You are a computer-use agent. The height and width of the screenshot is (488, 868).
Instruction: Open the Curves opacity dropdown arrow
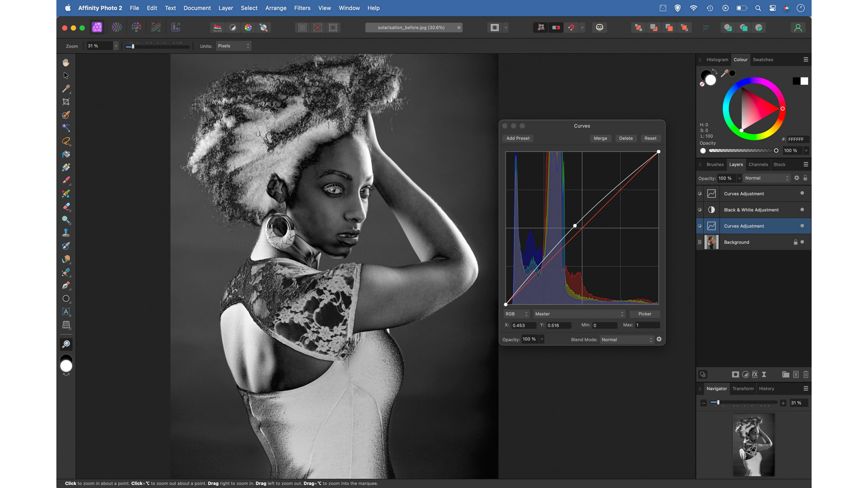(542, 339)
